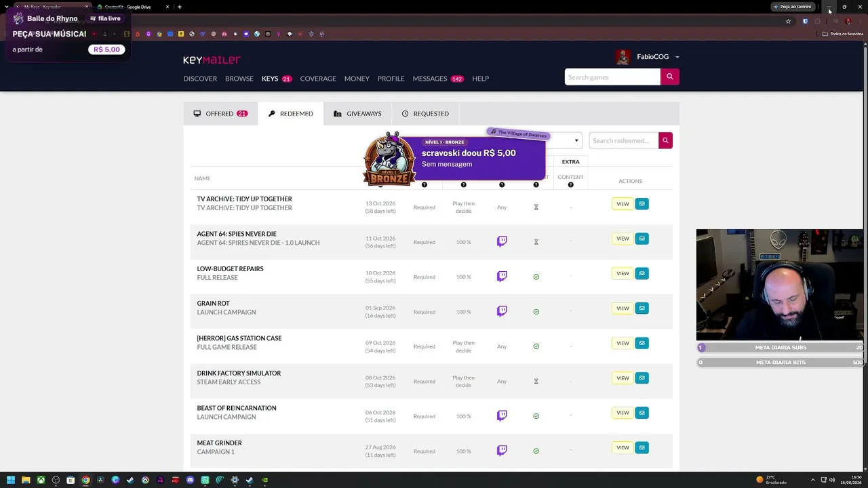The image size is (868, 488).
Task: Open the Help menu
Action: [x=480, y=79]
